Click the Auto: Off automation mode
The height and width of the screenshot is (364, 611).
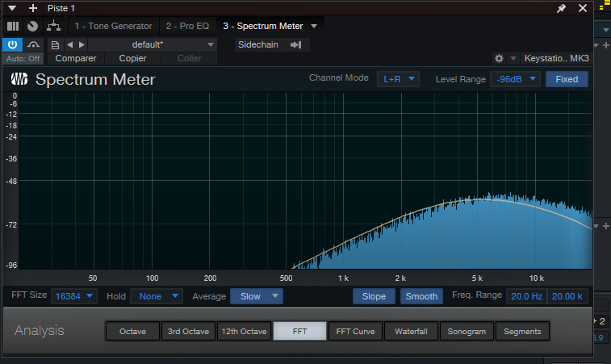coord(23,58)
